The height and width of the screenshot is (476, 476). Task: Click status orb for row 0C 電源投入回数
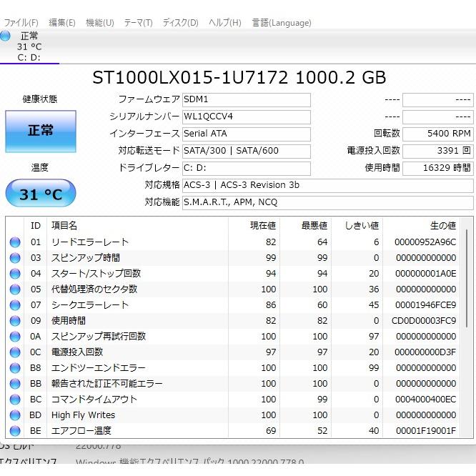15,352
